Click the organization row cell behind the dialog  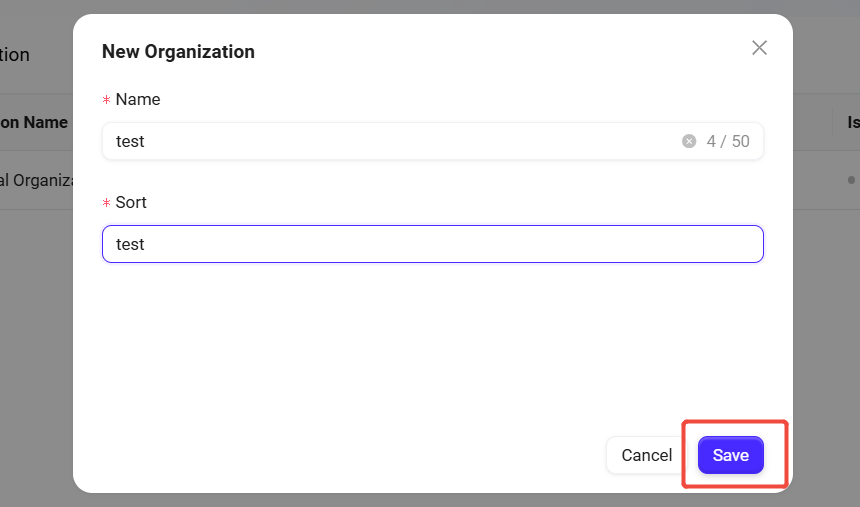point(36,180)
